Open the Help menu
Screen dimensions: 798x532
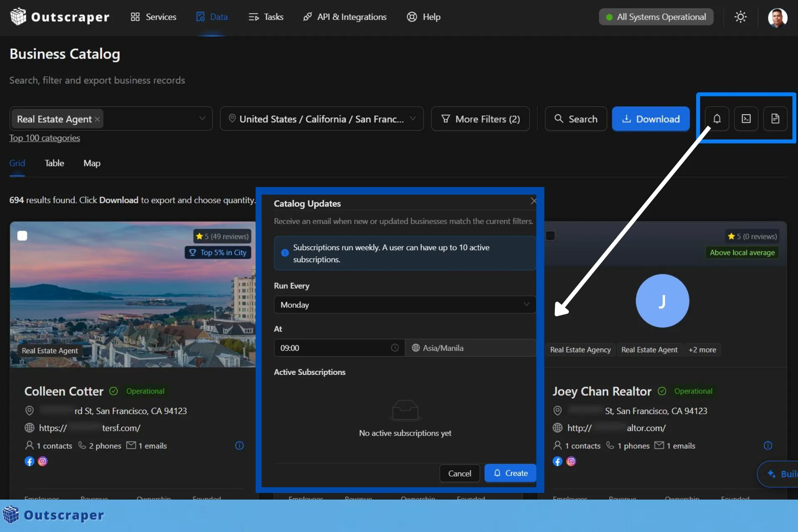[424, 17]
